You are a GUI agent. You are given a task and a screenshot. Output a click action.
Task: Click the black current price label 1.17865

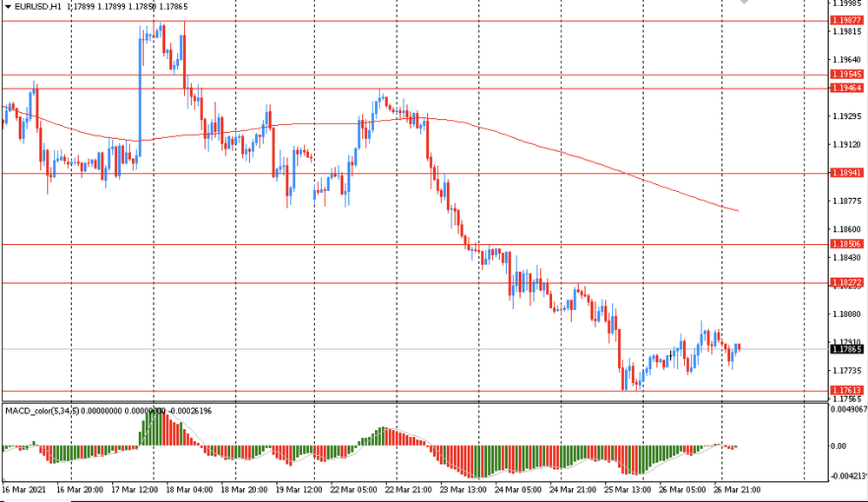click(x=847, y=349)
